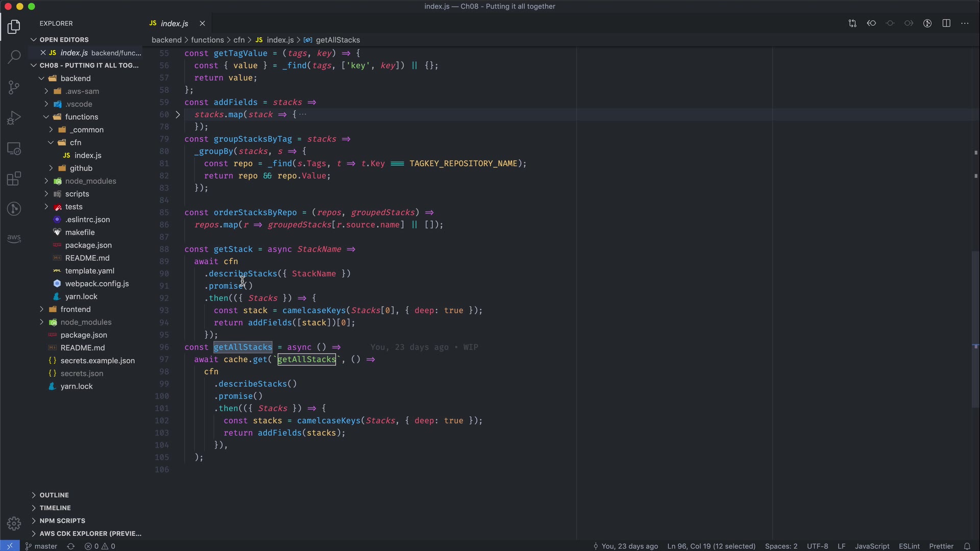Click Split Editor Right icon
This screenshot has height=551, width=980.
[x=946, y=23]
